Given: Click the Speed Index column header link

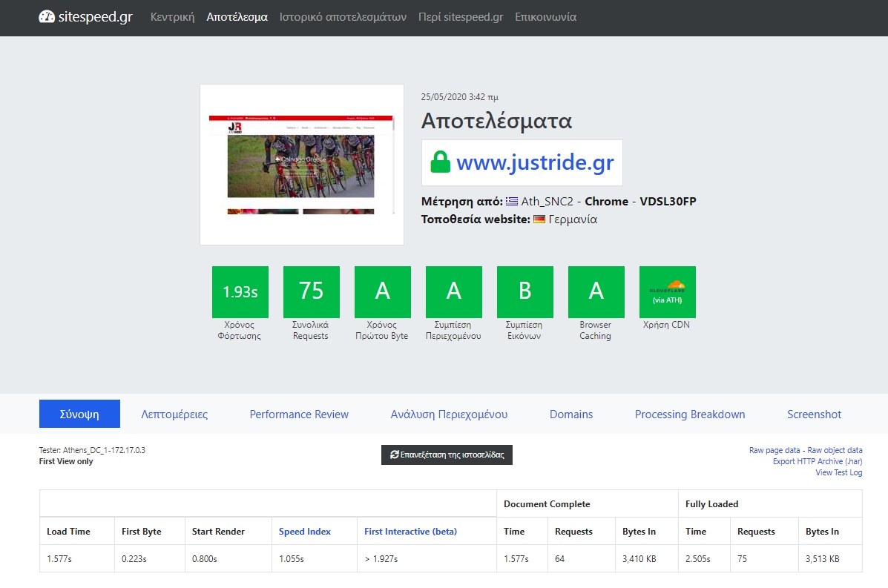Looking at the screenshot, I should pos(305,532).
